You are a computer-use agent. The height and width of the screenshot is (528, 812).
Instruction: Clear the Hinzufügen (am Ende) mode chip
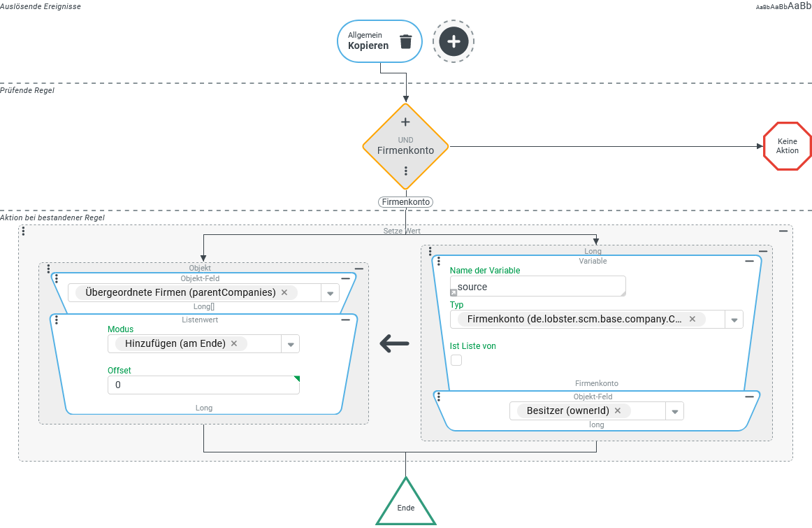(x=234, y=343)
